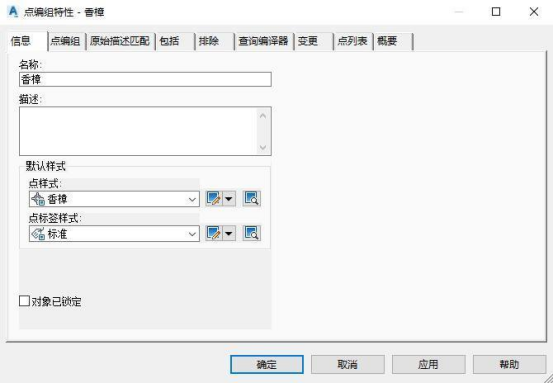
Task: Toggle the 对象已锁定 checkbox
Action: 24,301
